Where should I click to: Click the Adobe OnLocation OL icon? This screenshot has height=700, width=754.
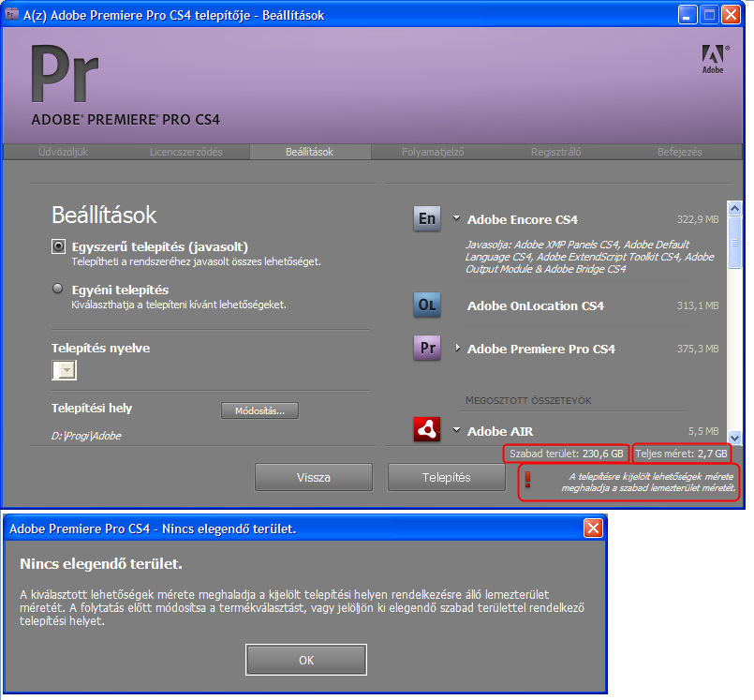(427, 305)
